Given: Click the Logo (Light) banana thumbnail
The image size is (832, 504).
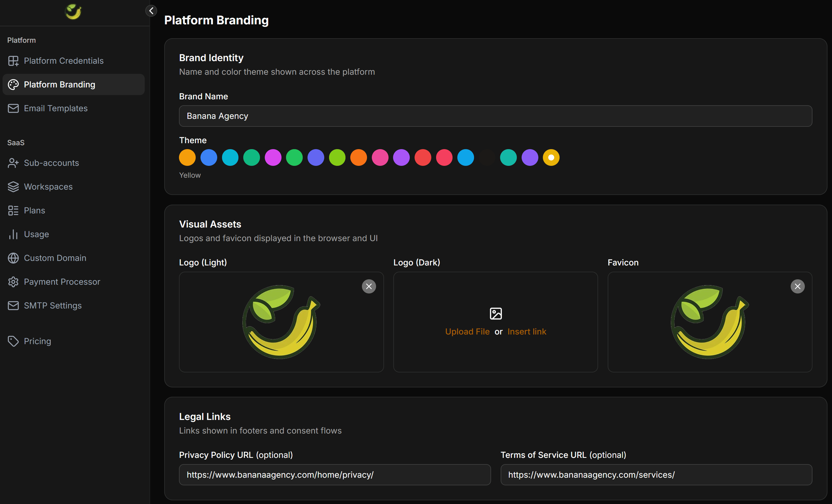Looking at the screenshot, I should tap(281, 322).
